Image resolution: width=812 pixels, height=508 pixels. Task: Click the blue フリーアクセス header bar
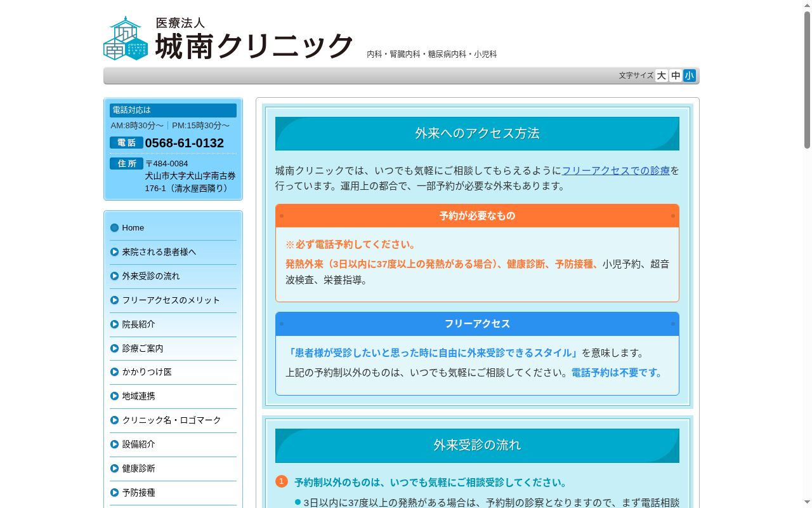tap(477, 324)
